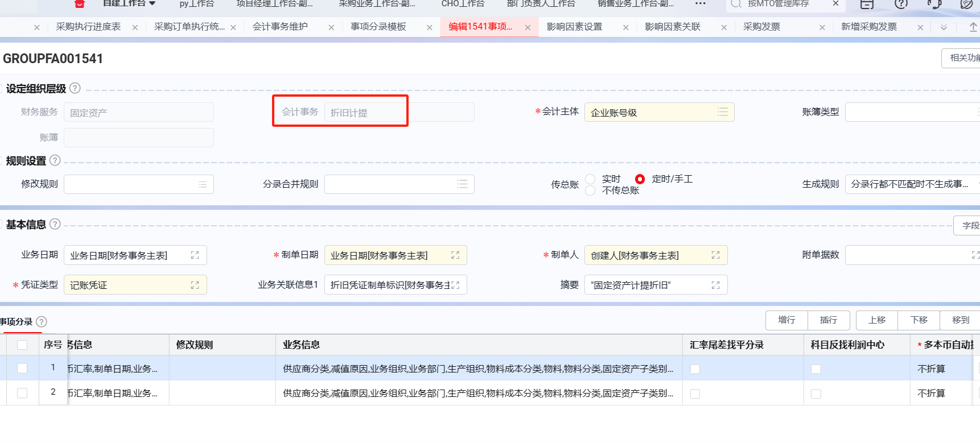Click help icon beside 规则设置

pos(55,160)
